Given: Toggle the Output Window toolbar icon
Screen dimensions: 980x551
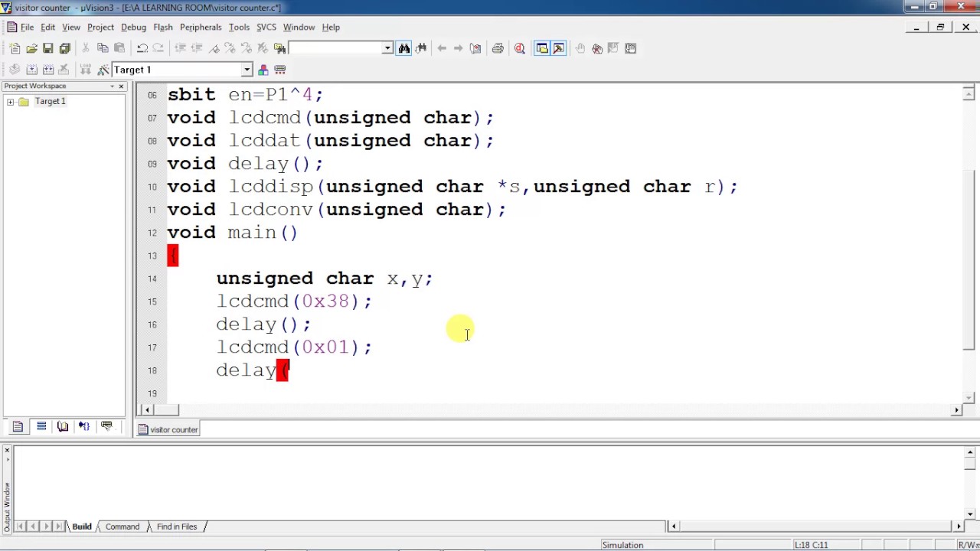Looking at the screenshot, I should (x=558, y=48).
